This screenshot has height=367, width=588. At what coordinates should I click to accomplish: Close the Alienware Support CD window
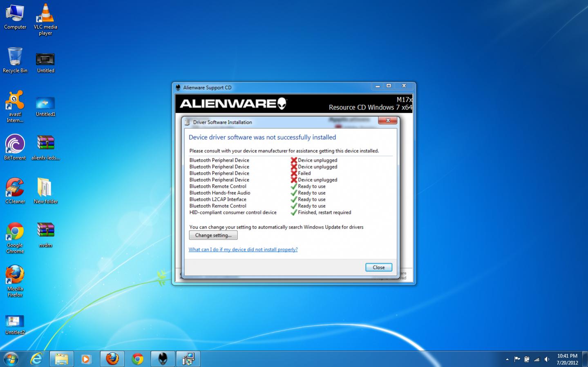tap(404, 86)
